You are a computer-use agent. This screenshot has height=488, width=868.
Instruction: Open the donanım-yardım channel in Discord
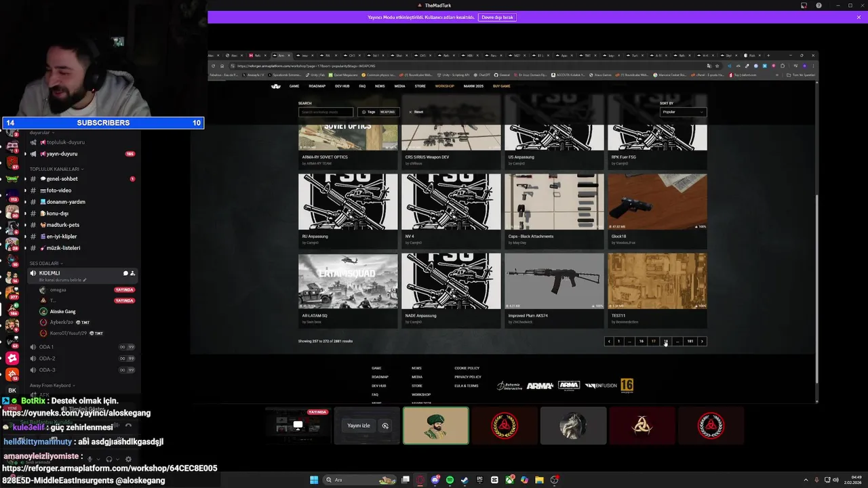pos(66,202)
